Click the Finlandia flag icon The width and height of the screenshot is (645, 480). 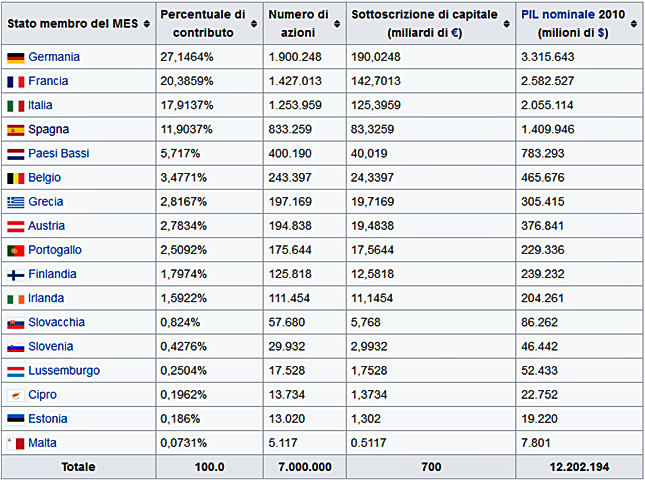(x=16, y=275)
